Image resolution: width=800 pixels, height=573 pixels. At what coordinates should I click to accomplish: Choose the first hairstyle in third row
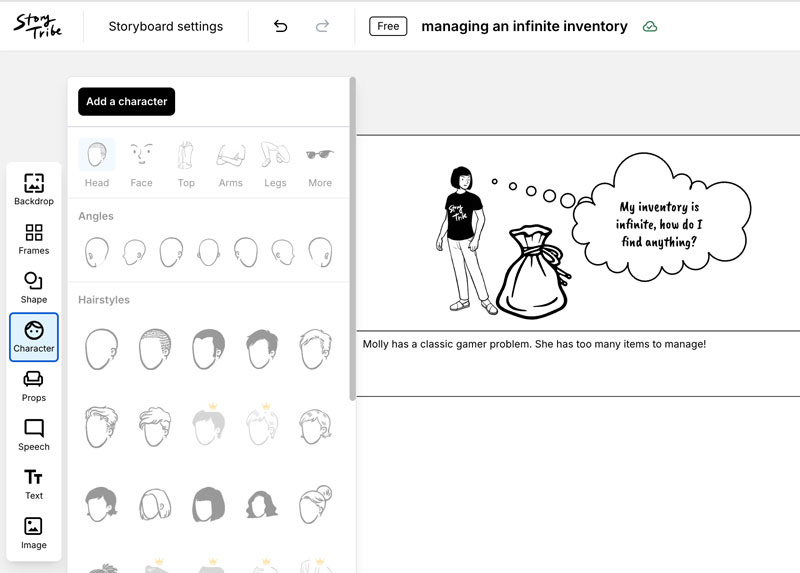pyautogui.click(x=102, y=504)
